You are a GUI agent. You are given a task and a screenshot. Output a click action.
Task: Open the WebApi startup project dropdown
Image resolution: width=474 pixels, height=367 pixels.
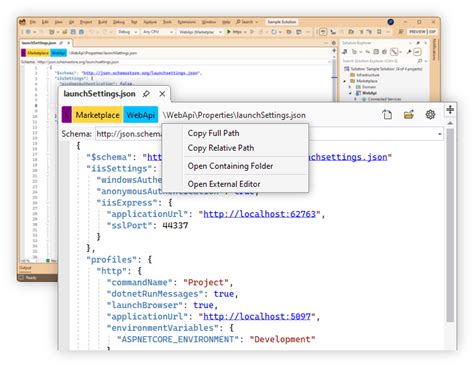click(200, 32)
